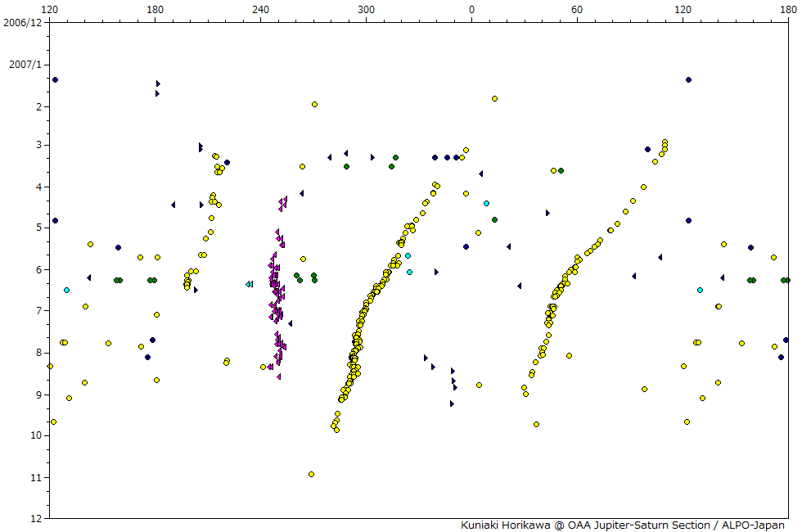Select month label '2' on the vertical axis
The width and height of the screenshot is (802, 532).
point(38,107)
